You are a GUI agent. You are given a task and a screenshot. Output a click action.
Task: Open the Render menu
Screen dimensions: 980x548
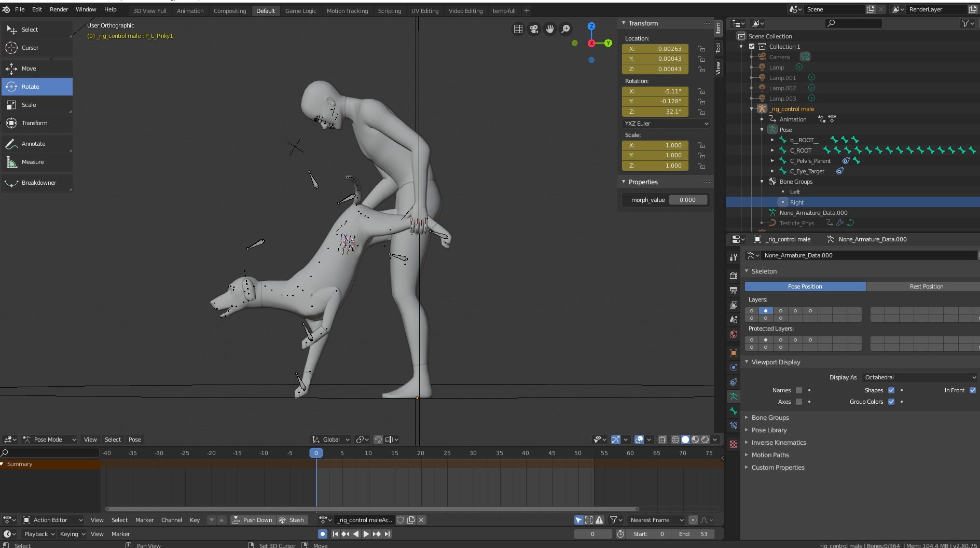click(x=59, y=9)
